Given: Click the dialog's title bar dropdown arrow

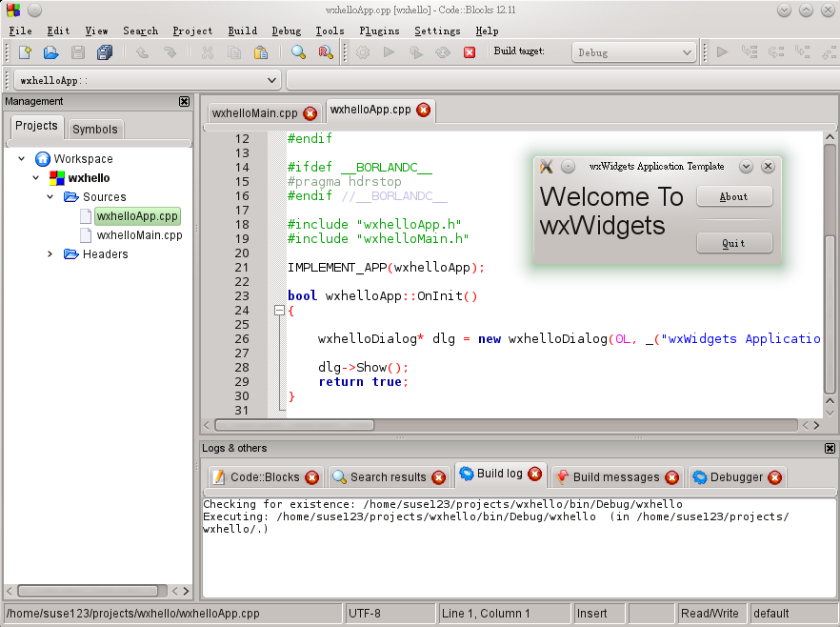Looking at the screenshot, I should pyautogui.click(x=746, y=167).
